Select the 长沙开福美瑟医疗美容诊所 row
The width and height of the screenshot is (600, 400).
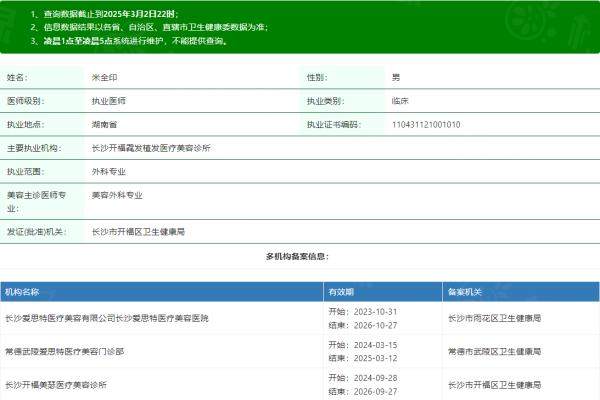tap(55, 384)
